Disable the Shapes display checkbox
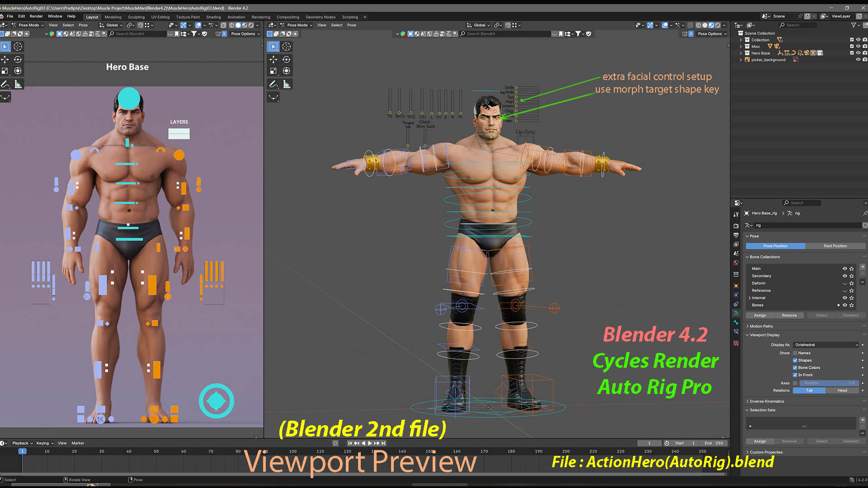This screenshot has height=488, width=868. tap(795, 361)
